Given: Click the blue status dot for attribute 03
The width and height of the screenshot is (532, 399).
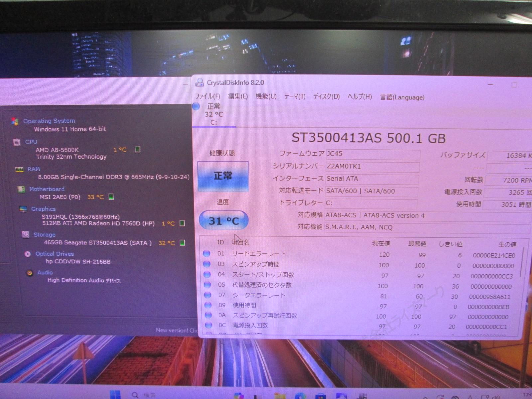Looking at the screenshot, I should (207, 264).
